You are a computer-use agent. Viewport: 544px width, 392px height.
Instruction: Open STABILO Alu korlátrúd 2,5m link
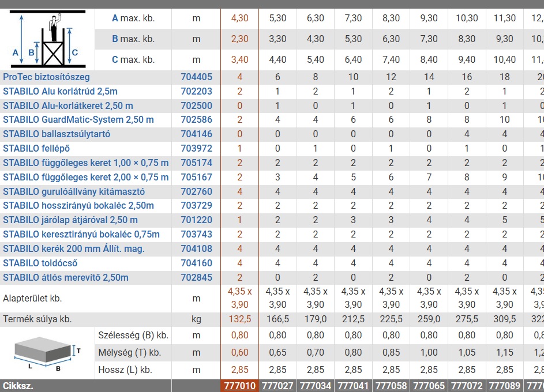[61, 92]
